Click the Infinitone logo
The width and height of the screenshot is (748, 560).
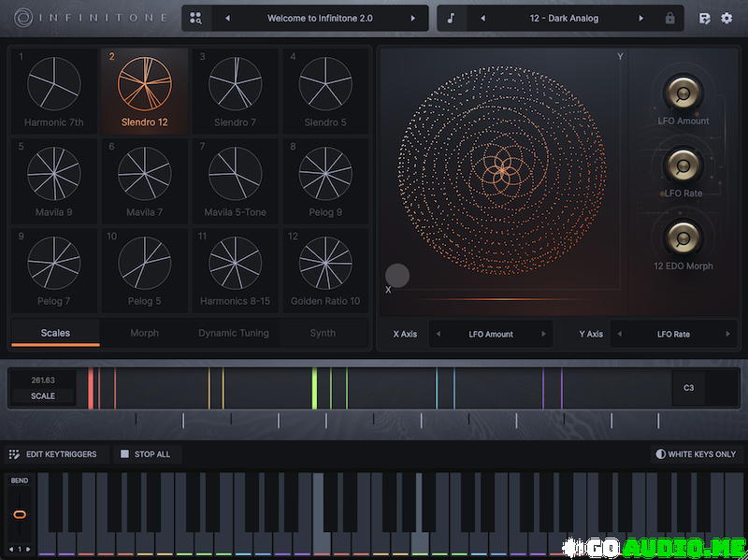91,18
